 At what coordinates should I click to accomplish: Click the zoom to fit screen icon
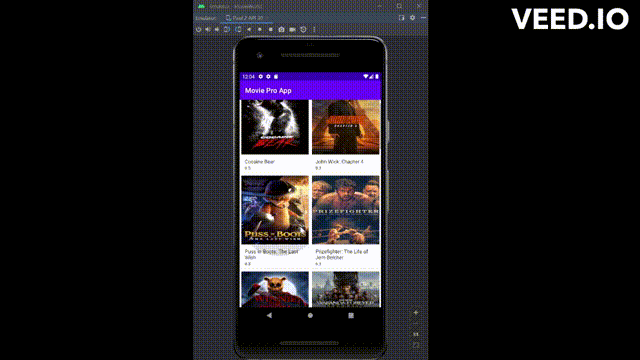click(x=416, y=345)
